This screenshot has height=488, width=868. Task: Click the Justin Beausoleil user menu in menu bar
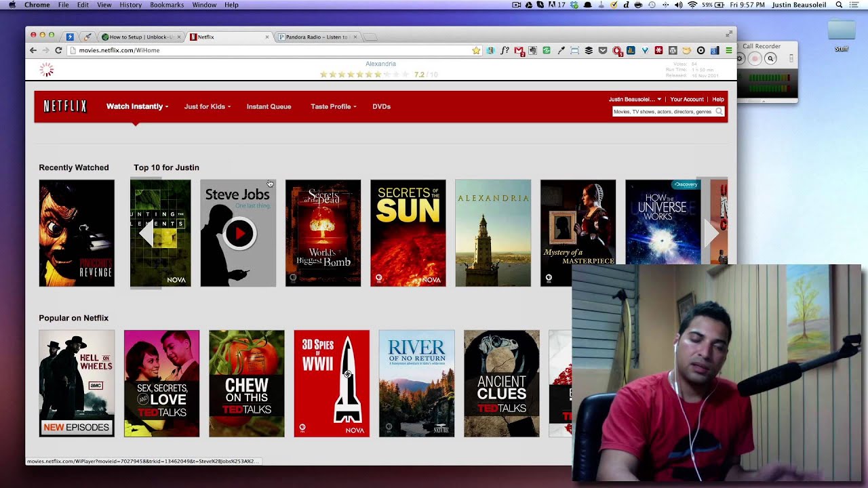point(800,5)
